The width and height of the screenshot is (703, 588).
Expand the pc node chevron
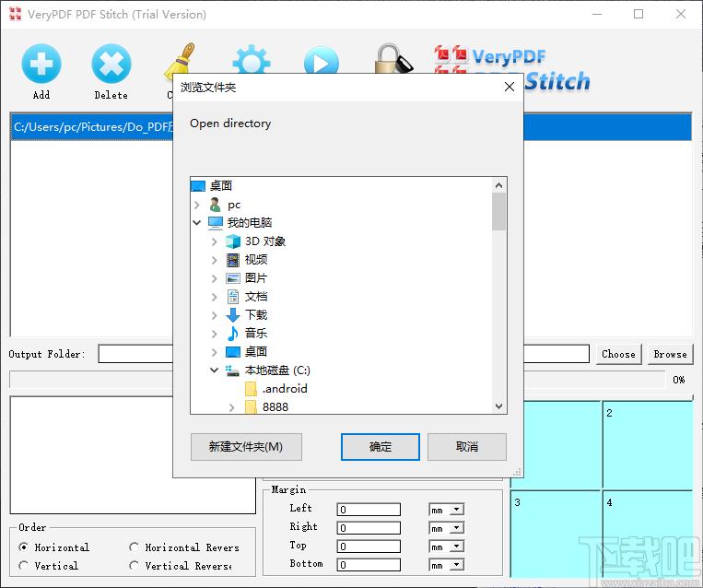click(197, 205)
